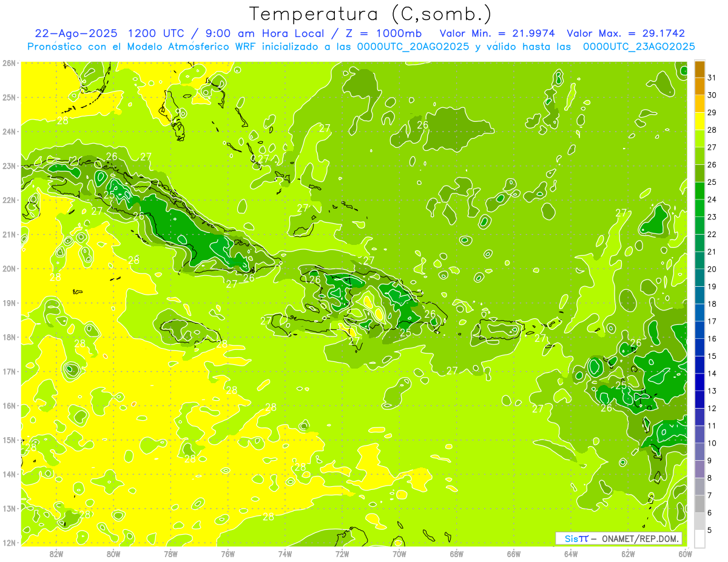Click the 22N latitude axis label
Screen dimensions: 728x562
(9, 200)
